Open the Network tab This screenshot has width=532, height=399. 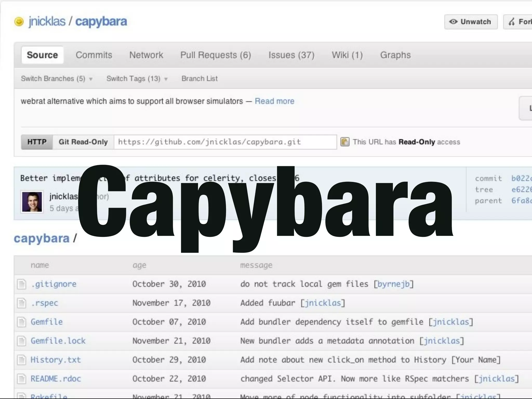[146, 55]
